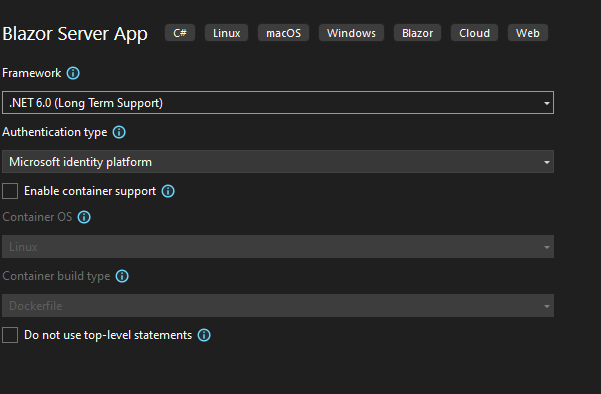The width and height of the screenshot is (601, 394).
Task: Open info tooltip next to Framework
Action: coord(73,73)
